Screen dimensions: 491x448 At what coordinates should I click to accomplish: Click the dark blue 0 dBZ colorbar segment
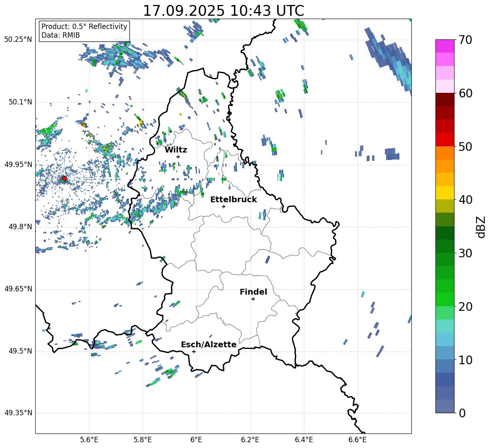coord(445,406)
